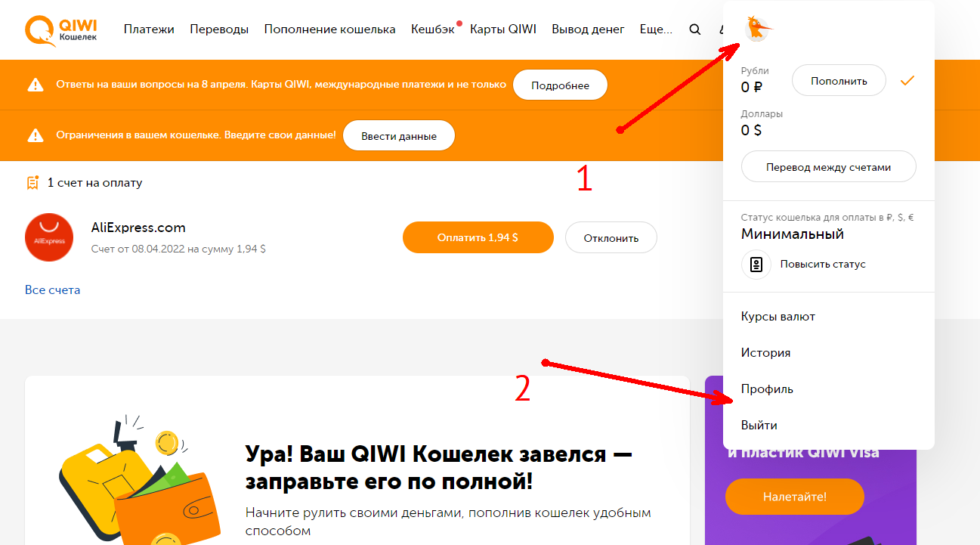980x545 pixels.
Task: Click the Ввести данные button
Action: 399,136
